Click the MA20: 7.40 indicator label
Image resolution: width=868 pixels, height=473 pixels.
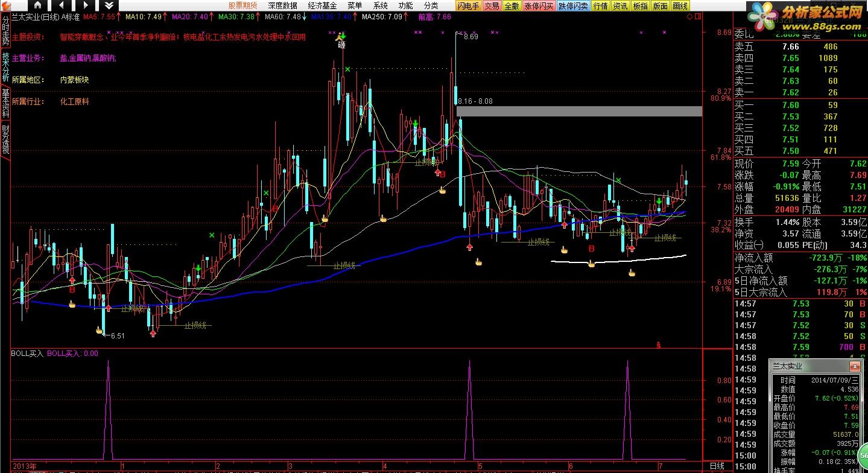point(189,17)
